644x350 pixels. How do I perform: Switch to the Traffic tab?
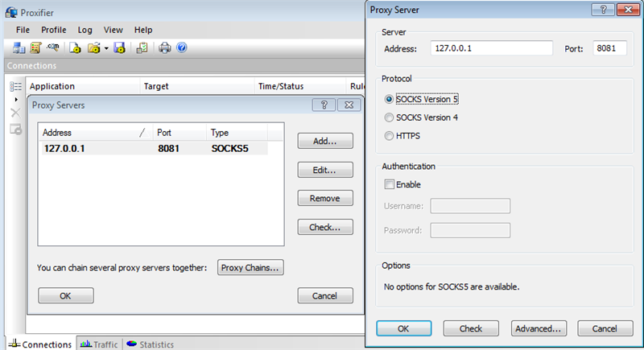pos(99,344)
